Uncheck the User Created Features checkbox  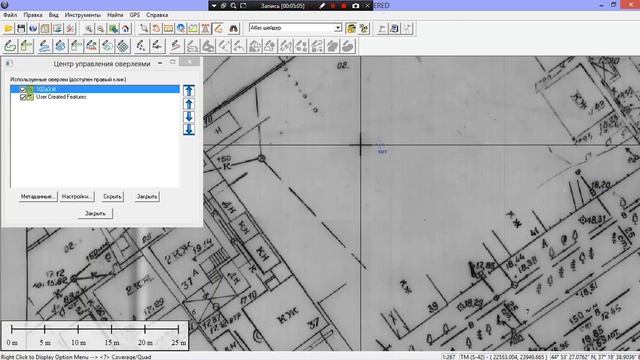pyautogui.click(x=23, y=97)
